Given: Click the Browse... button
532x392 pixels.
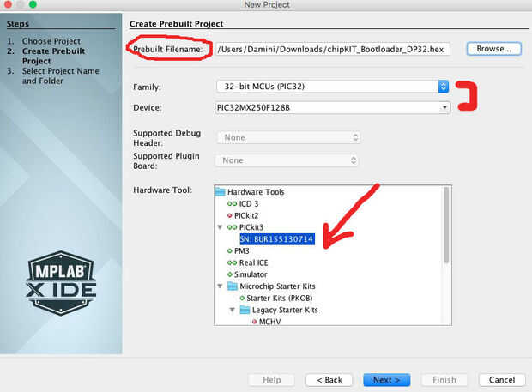Looking at the screenshot, I should point(494,49).
